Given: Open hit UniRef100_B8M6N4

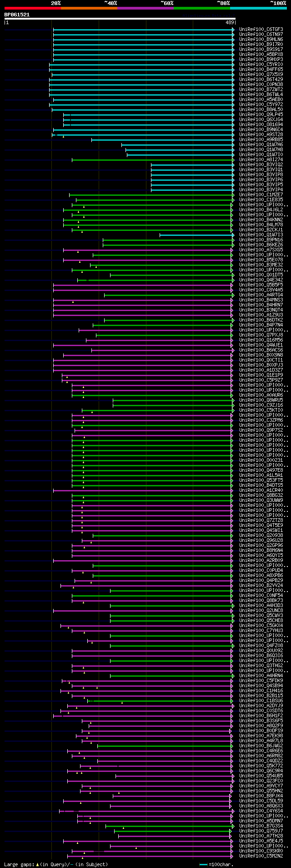Looking at the screenshot, I should coord(261,550).
